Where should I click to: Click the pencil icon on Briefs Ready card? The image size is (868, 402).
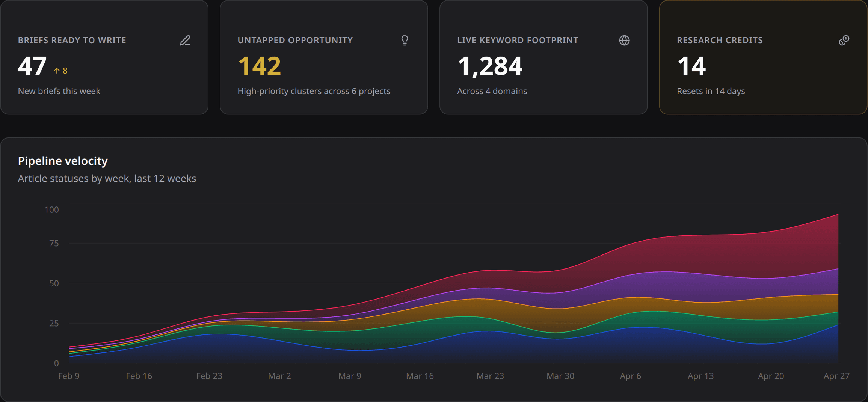185,41
